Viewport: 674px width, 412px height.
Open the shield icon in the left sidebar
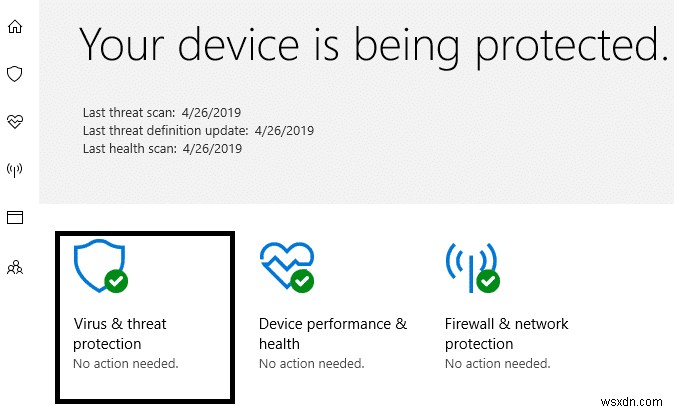[14, 73]
